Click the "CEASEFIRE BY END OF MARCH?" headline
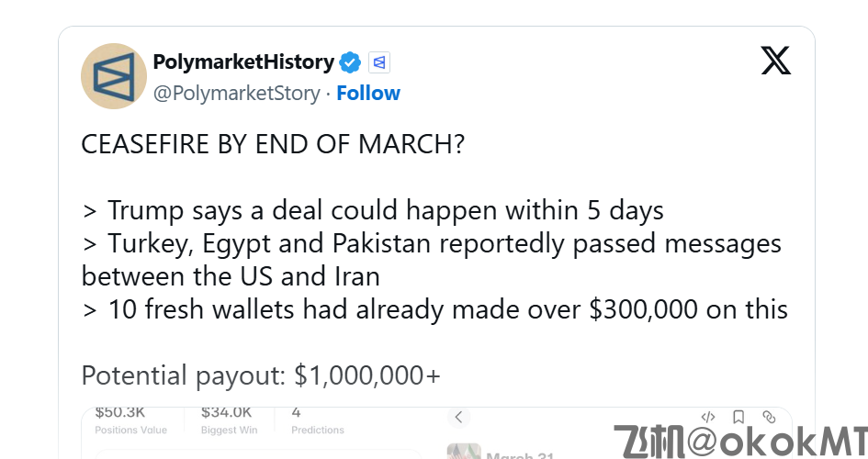The width and height of the screenshot is (868, 459). click(273, 145)
